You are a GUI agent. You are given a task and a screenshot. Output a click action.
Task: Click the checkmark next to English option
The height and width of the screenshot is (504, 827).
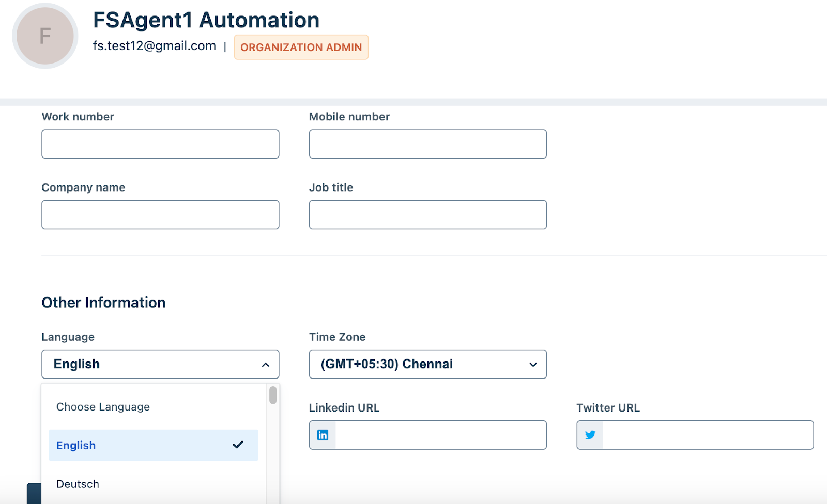coord(238,445)
